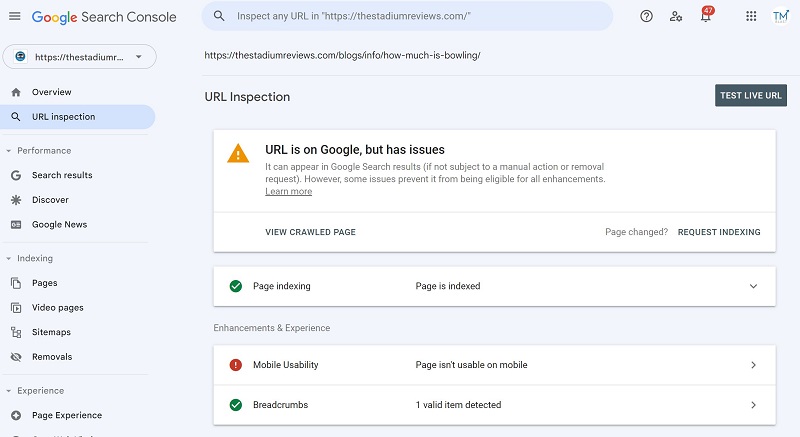Click VIEW CRAWLED PAGE
This screenshot has height=437, width=800.
click(310, 232)
